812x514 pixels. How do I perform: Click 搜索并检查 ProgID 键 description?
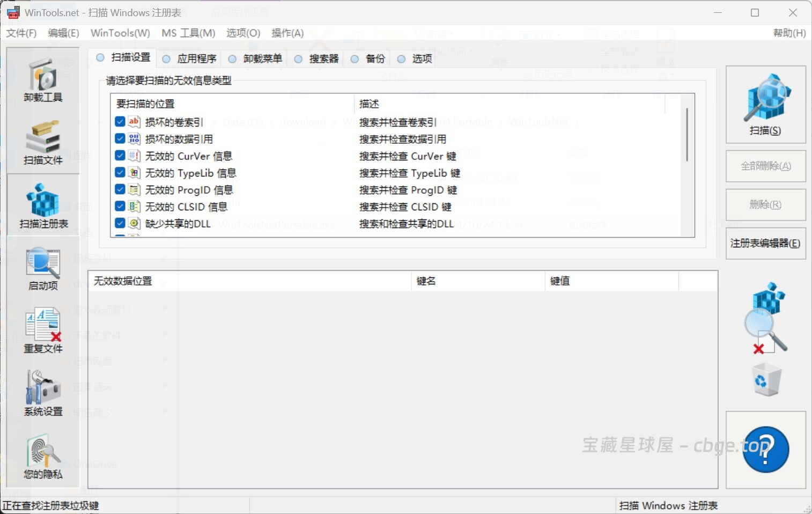click(x=408, y=190)
